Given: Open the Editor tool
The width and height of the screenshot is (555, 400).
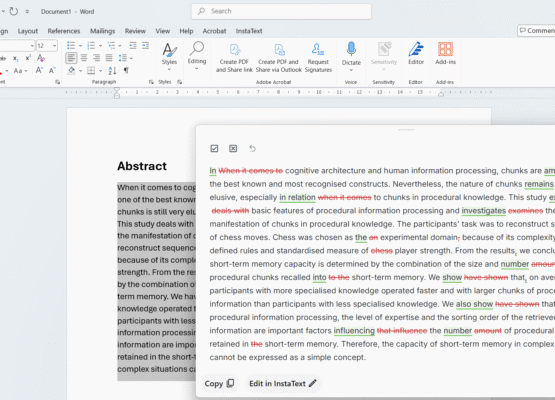Looking at the screenshot, I should click(x=416, y=53).
